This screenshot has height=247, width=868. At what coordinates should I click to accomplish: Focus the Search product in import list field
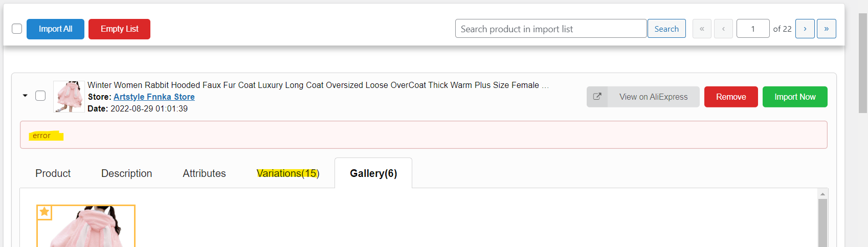coord(551,29)
